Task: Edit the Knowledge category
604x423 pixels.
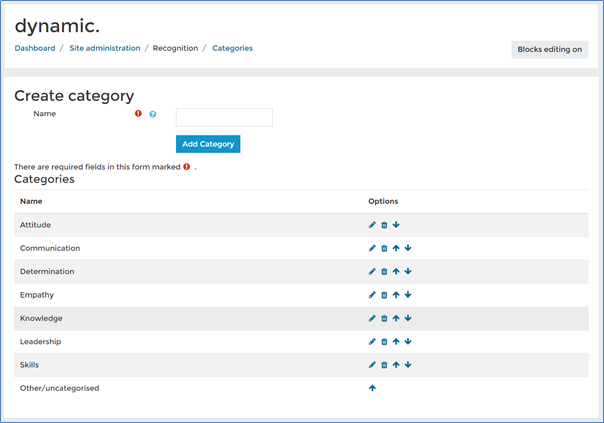Action: point(372,318)
